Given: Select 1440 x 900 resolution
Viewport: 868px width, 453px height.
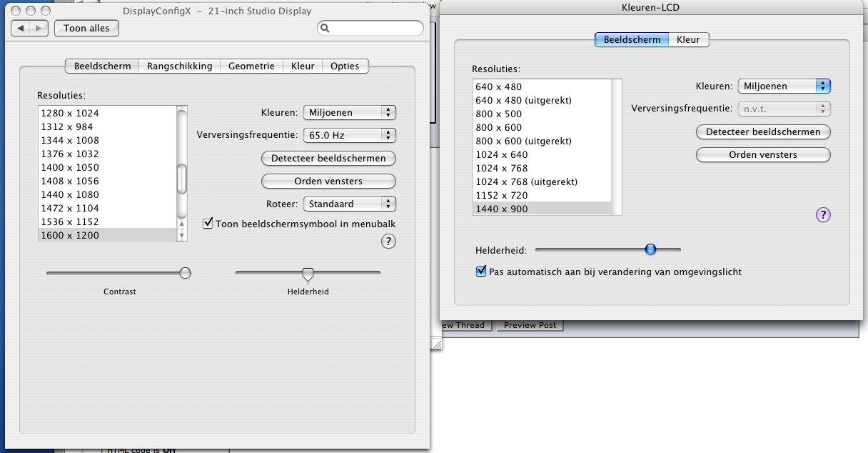Looking at the screenshot, I should [x=542, y=209].
